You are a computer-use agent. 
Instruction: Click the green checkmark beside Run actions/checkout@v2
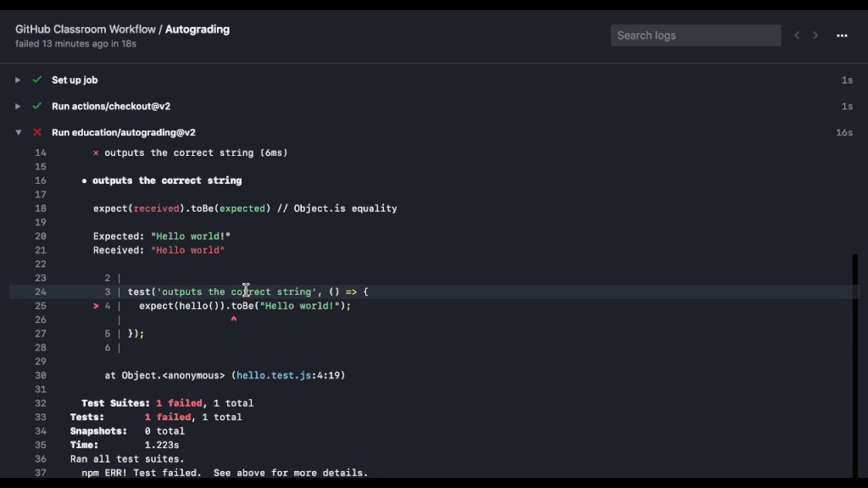coord(36,106)
